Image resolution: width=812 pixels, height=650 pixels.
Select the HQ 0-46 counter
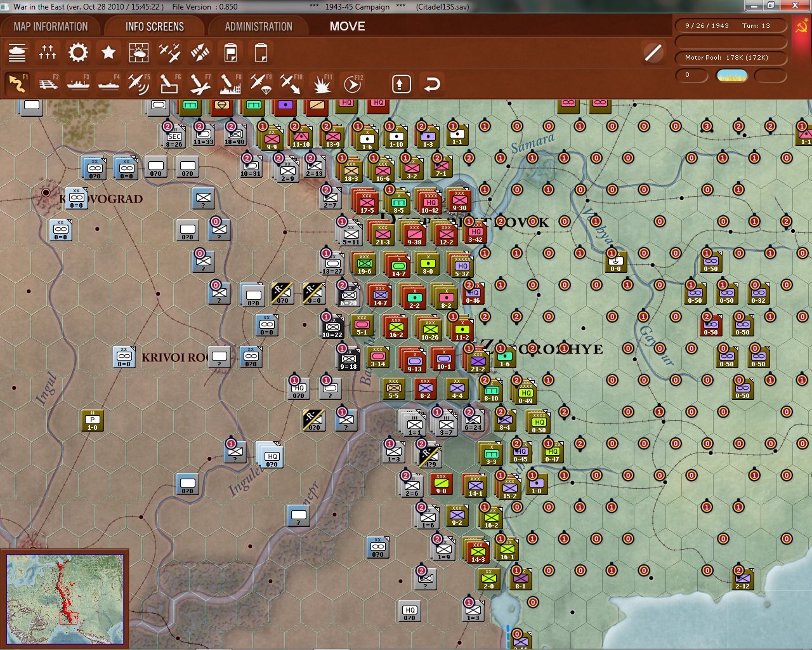(473, 293)
